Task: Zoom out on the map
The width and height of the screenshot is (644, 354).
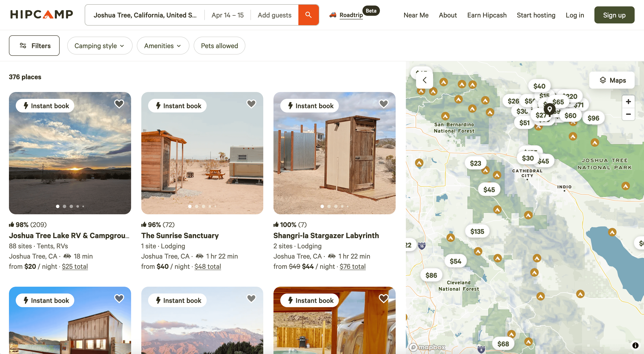Action: click(628, 114)
